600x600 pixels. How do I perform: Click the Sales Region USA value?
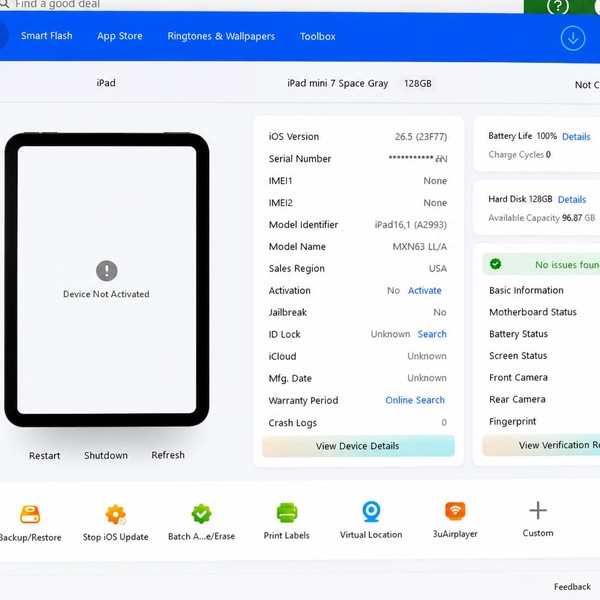pyautogui.click(x=438, y=268)
